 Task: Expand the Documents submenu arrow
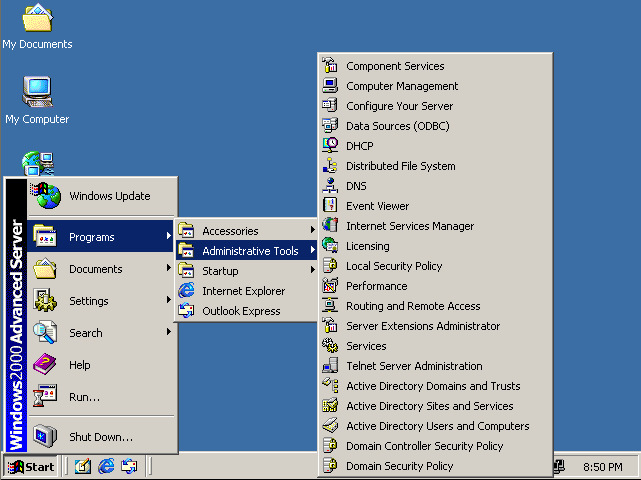pyautogui.click(x=168, y=268)
